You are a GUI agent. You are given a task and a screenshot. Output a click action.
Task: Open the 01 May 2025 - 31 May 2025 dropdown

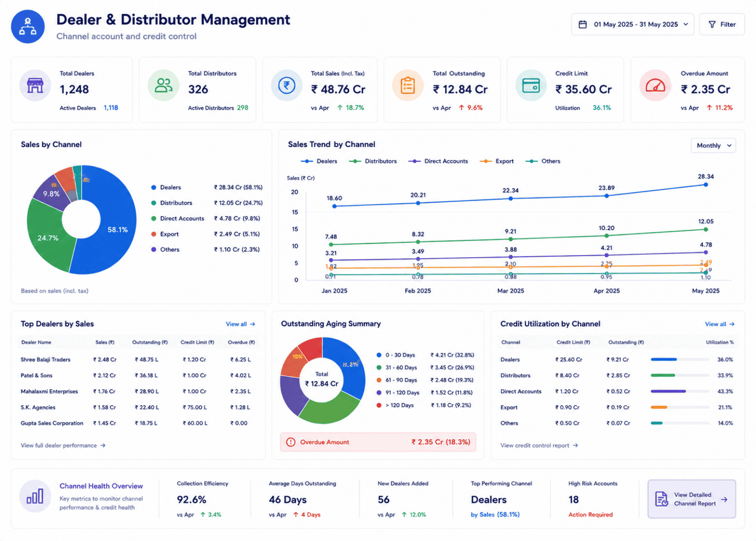click(x=632, y=24)
